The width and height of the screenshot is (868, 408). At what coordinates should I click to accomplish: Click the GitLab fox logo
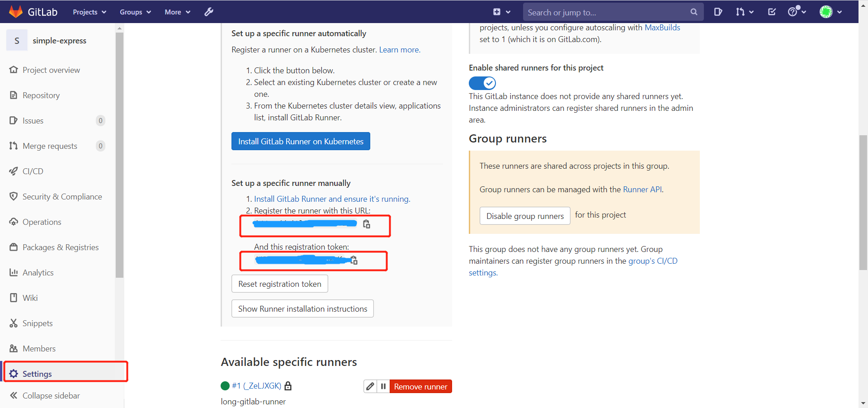click(x=16, y=12)
